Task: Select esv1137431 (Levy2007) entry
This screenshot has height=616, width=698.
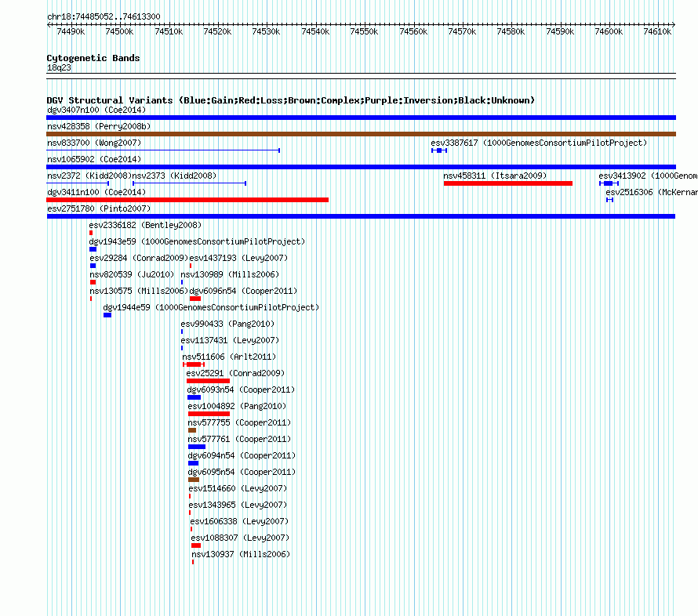Action: pos(230,340)
